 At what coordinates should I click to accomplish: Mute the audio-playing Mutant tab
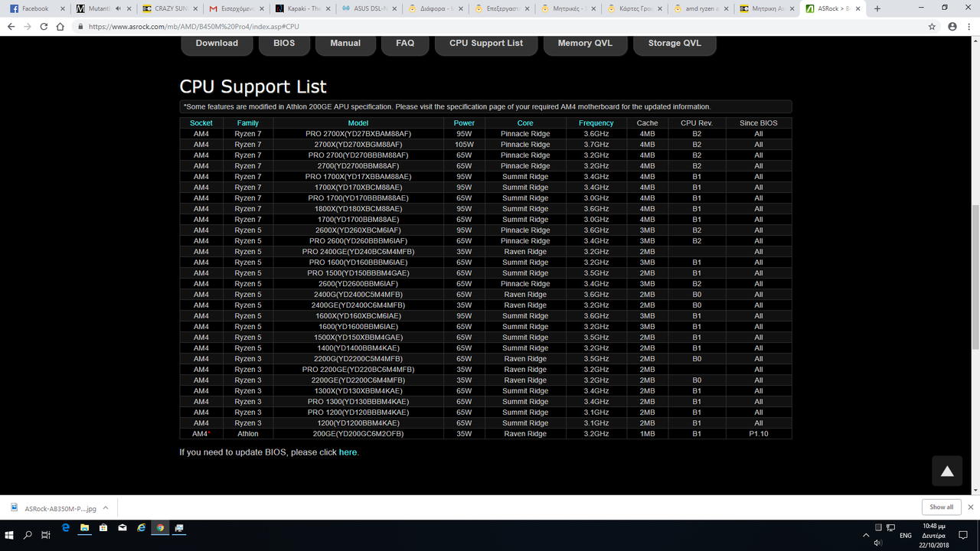point(118,8)
